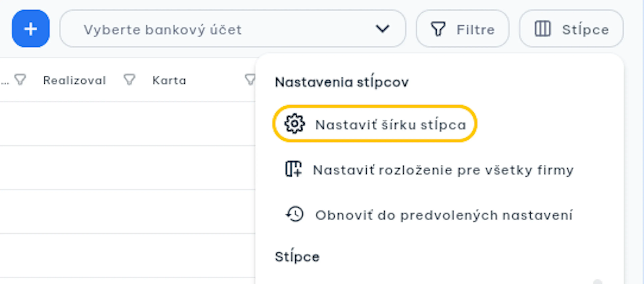Sort by the Realizoval column header
This screenshot has width=644, height=284.
tap(74, 81)
